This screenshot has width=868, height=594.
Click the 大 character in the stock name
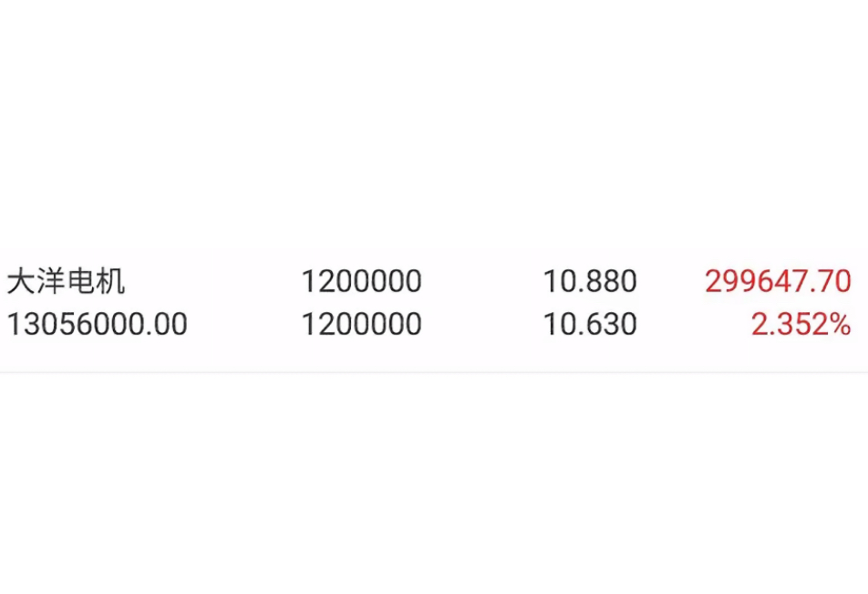[x=21, y=281]
